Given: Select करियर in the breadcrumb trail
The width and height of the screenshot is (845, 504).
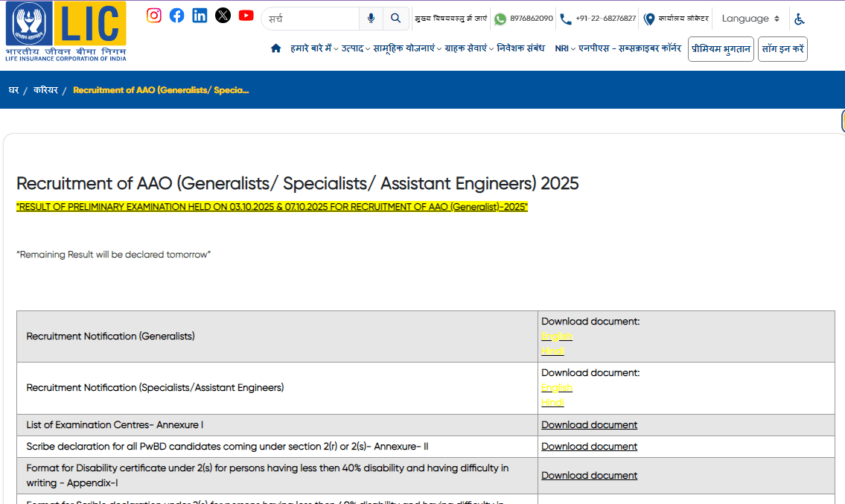Looking at the screenshot, I should click(x=45, y=89).
